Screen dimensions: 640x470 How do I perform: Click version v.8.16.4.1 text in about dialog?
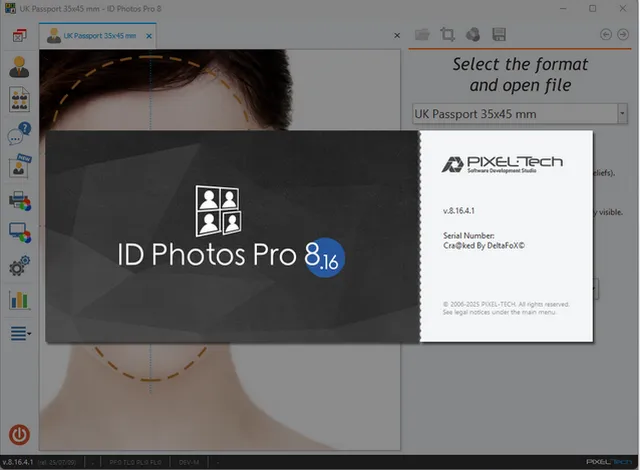point(459,211)
